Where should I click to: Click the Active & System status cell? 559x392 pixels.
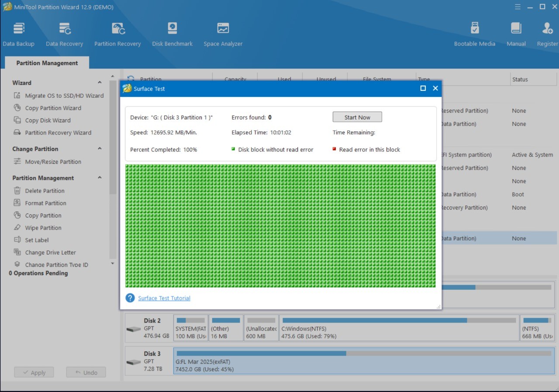pyautogui.click(x=532, y=155)
